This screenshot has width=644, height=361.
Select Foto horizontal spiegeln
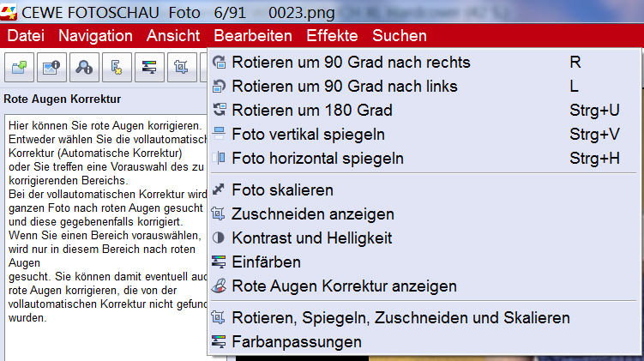[424, 158]
